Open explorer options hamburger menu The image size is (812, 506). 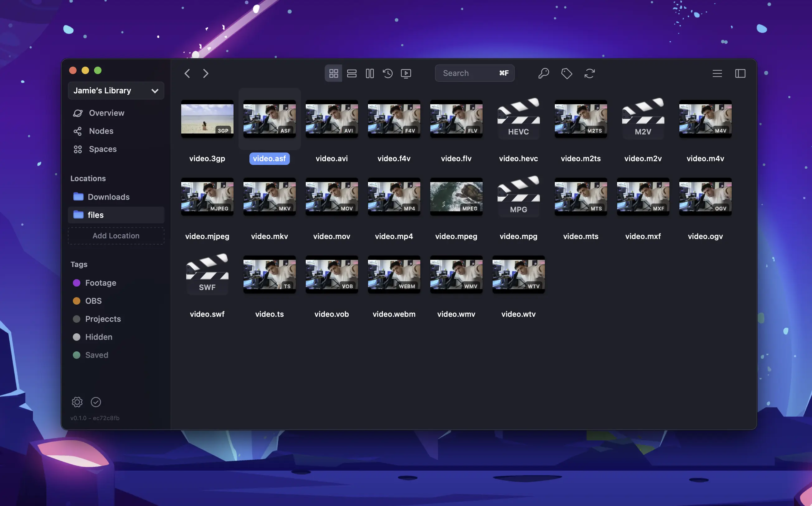[x=717, y=73]
